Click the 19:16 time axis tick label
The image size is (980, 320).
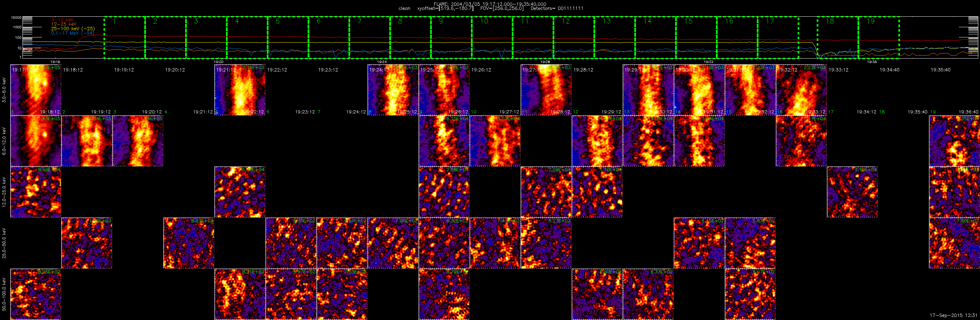click(x=55, y=62)
